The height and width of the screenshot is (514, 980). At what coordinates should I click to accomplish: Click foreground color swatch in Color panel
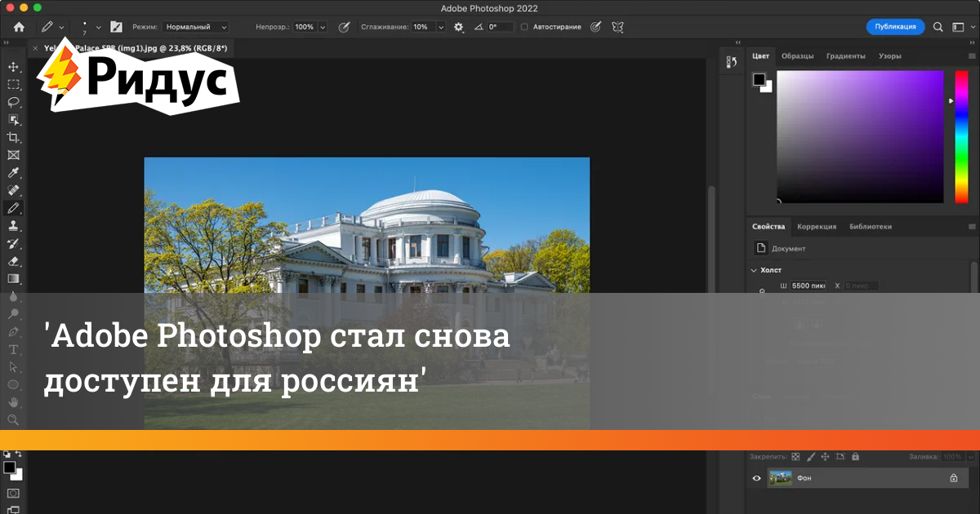[x=759, y=79]
